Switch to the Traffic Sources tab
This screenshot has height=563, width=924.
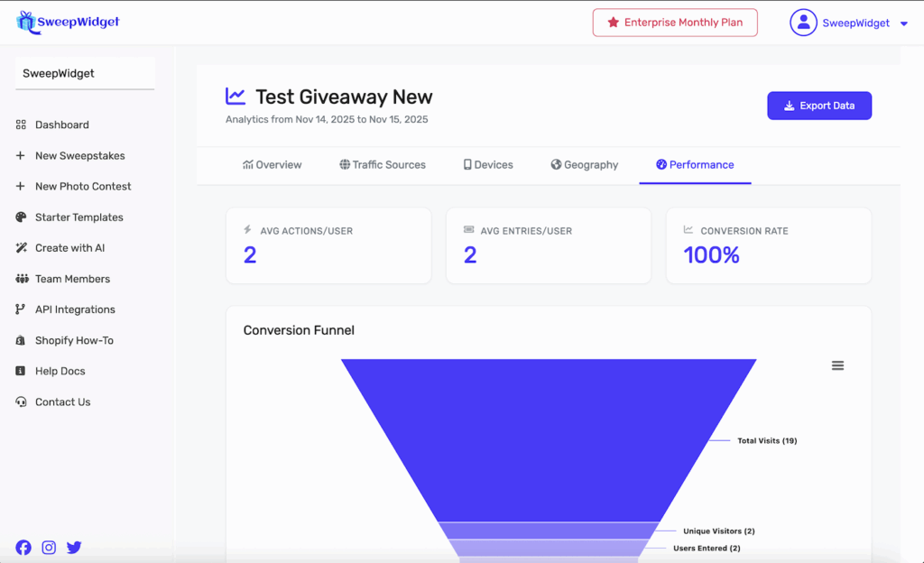tap(383, 165)
